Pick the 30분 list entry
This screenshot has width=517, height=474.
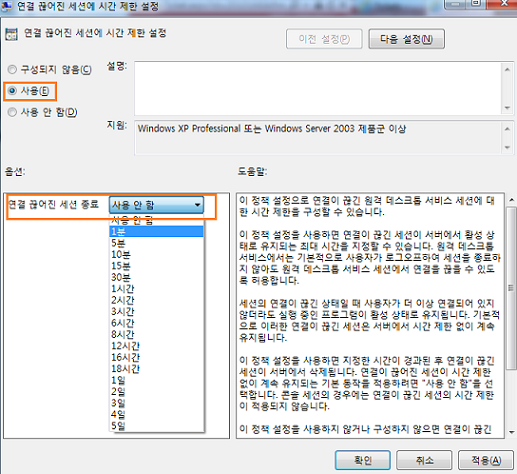pyautogui.click(x=156, y=277)
